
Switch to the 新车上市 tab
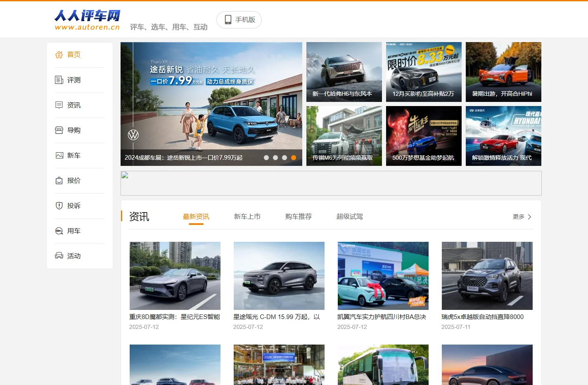point(247,217)
